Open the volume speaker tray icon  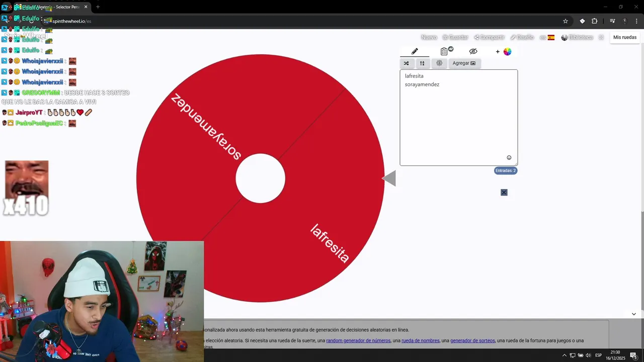pyautogui.click(x=588, y=355)
